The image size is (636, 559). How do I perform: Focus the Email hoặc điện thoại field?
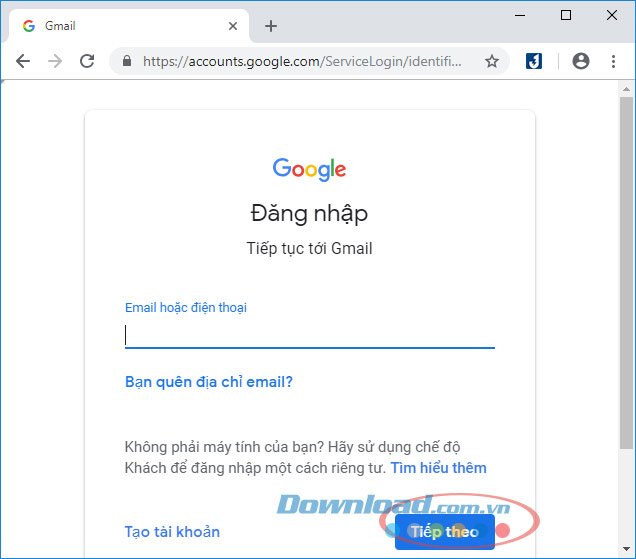coord(310,335)
